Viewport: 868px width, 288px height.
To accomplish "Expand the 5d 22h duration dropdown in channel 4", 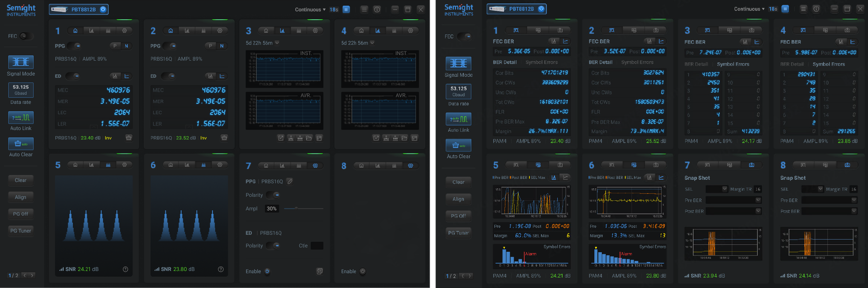I will 372,43.
